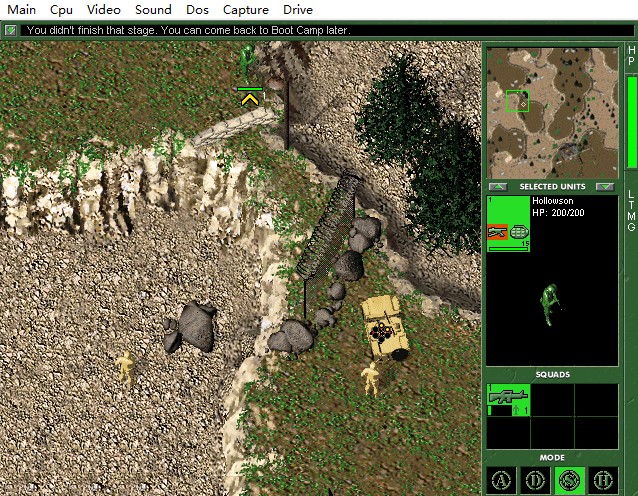Activate mode D button
This screenshot has height=496, width=638.
535,481
